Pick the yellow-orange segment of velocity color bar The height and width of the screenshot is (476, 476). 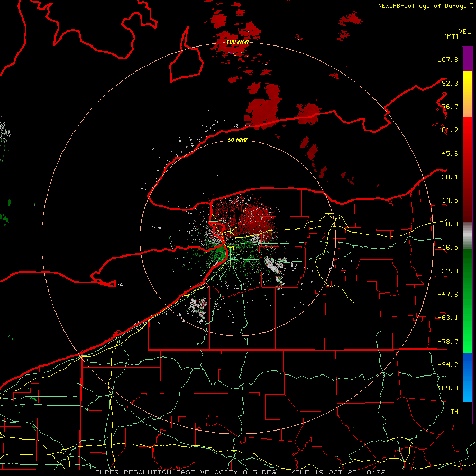coord(467,94)
